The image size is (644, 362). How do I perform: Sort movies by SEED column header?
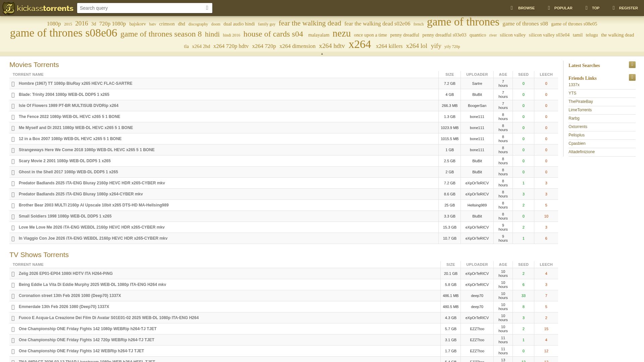point(523,74)
